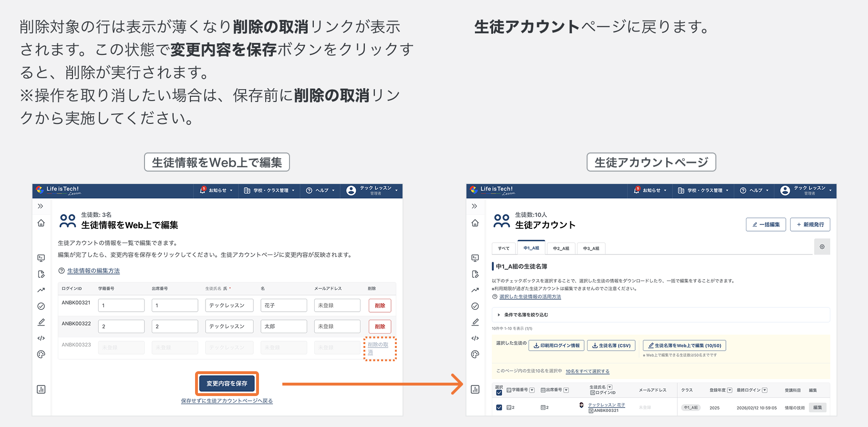Select the すべて tab
868x427 pixels.
click(x=504, y=248)
